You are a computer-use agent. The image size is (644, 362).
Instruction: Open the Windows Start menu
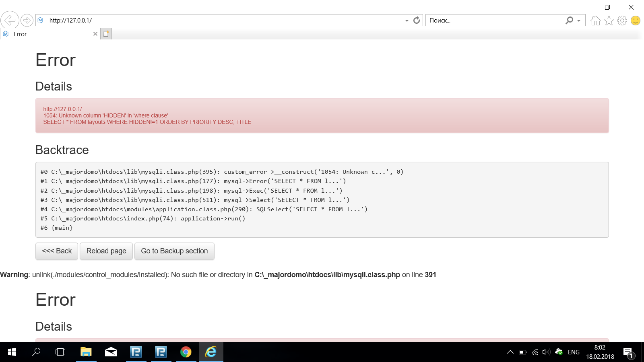click(12, 352)
